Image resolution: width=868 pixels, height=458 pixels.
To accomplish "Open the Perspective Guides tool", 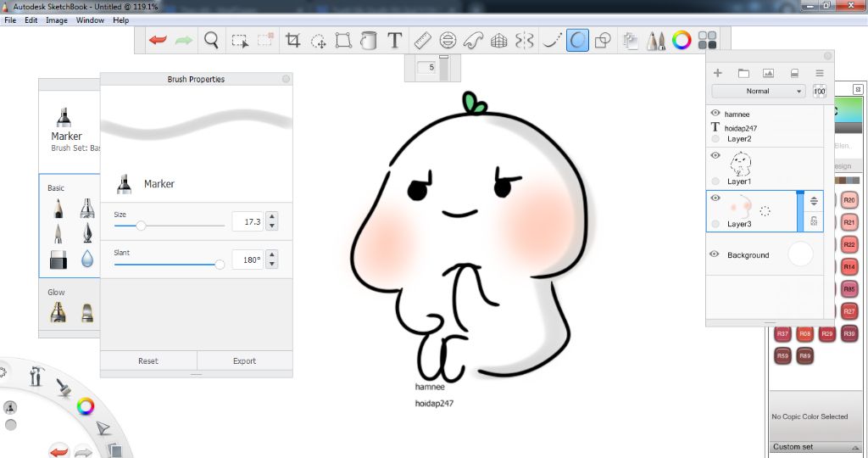I will pos(498,41).
